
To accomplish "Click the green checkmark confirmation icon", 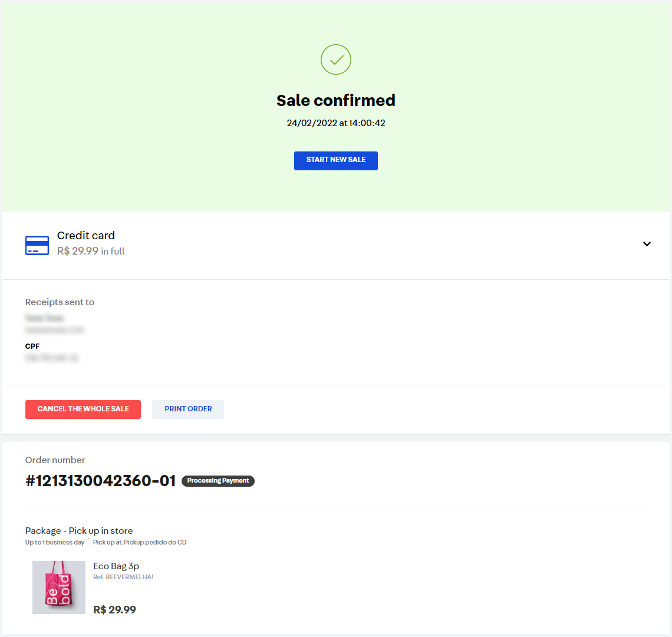I will click(x=336, y=60).
